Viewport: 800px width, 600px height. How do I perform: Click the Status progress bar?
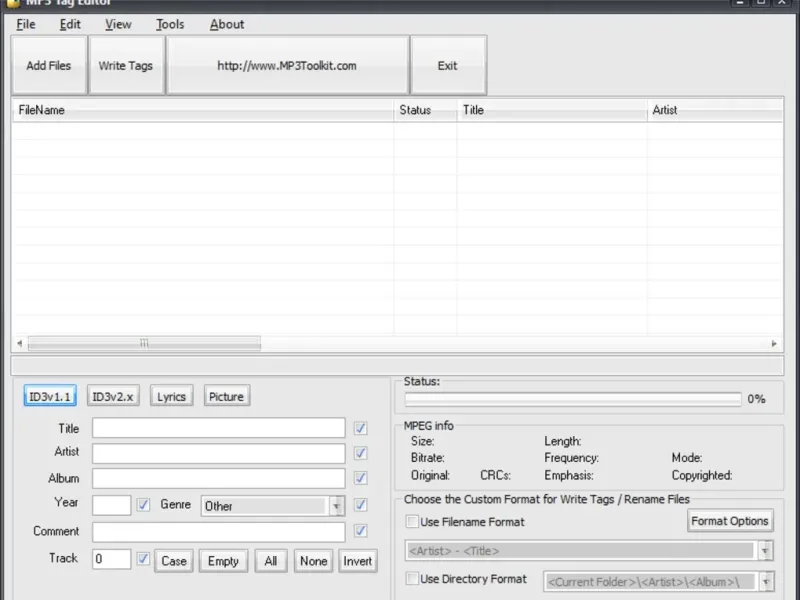click(572, 399)
